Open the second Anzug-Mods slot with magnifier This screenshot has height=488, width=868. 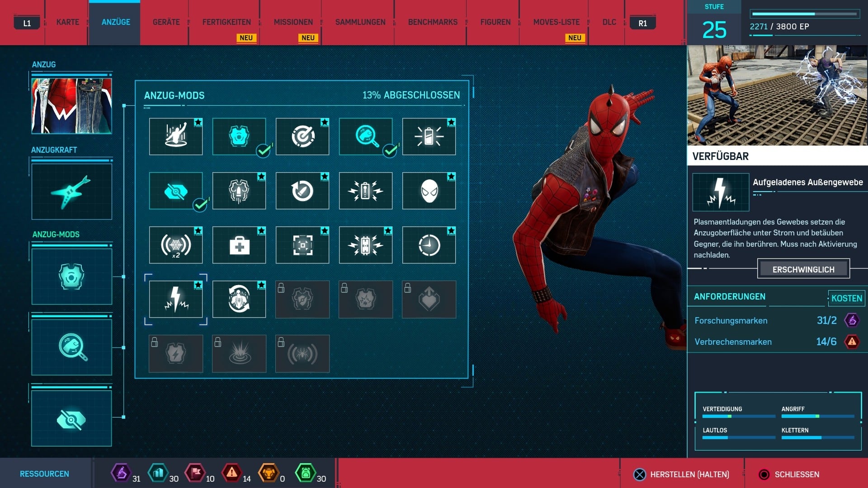pyautogui.click(x=72, y=347)
